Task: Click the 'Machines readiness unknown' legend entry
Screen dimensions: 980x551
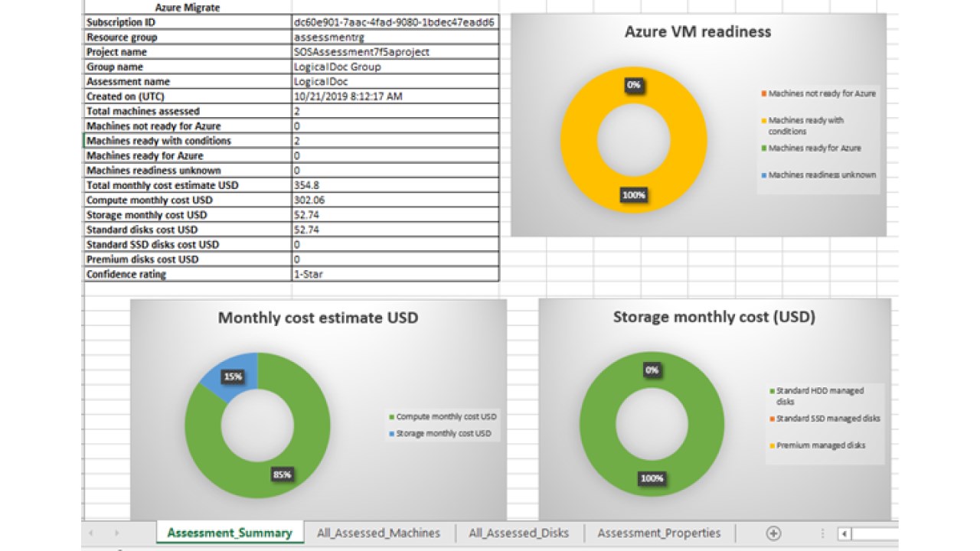Action: (x=818, y=174)
